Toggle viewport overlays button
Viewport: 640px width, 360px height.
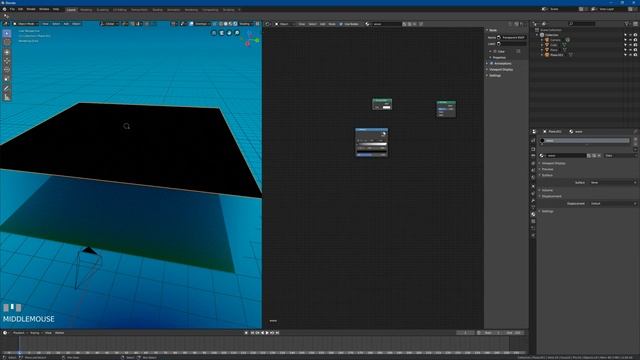(x=191, y=24)
